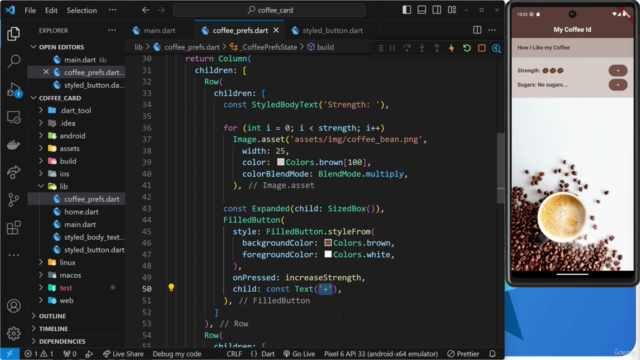Click the coffee_card command center search
The width and height of the screenshot is (640, 360).
(x=269, y=10)
